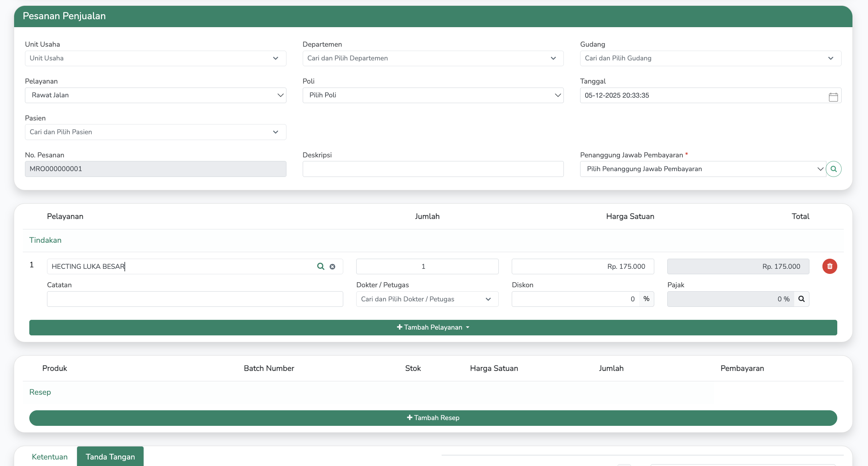
Task: Clear the service name with the x icon
Action: (332, 267)
